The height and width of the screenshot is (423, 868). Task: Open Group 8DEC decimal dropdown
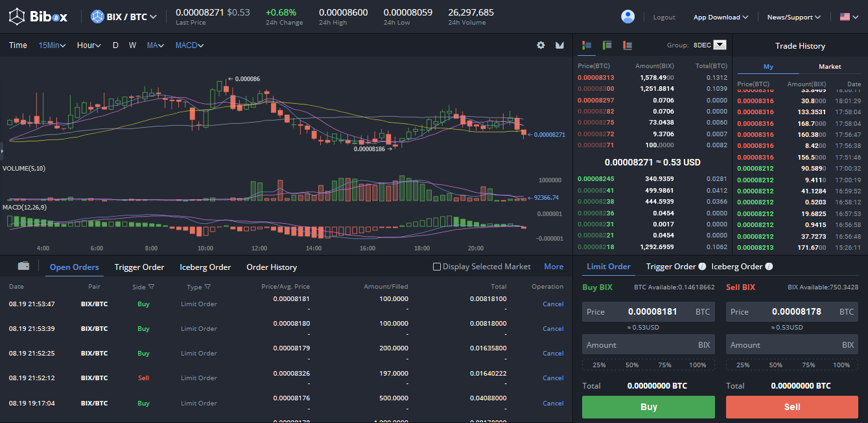[x=709, y=45]
